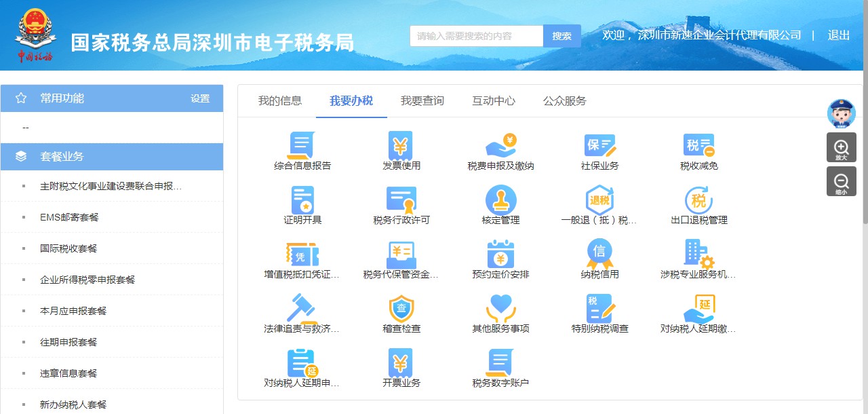Select 国际税收套餐 in sidebar
The height and width of the screenshot is (414, 868).
[x=68, y=248]
